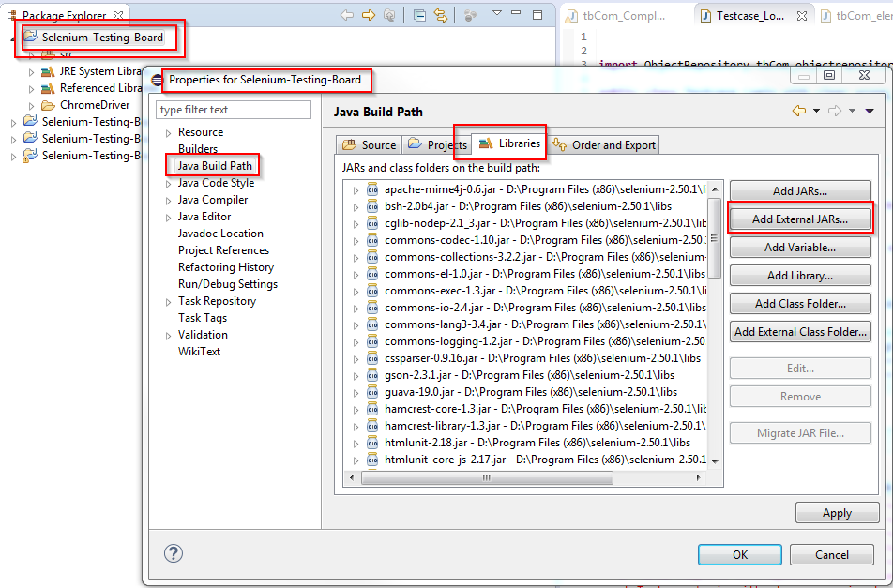893x588 pixels.
Task: Switch to the Libraries tab
Action: click(509, 143)
